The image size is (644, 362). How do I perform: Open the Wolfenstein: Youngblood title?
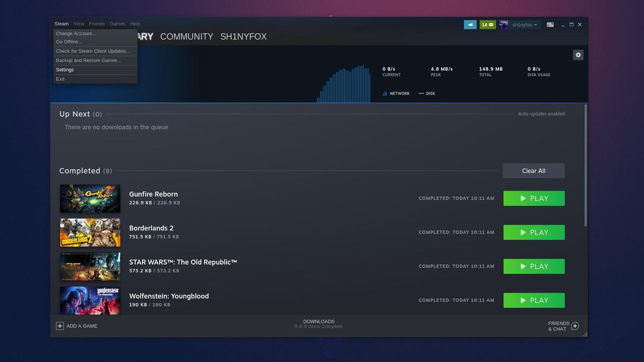coord(169,296)
